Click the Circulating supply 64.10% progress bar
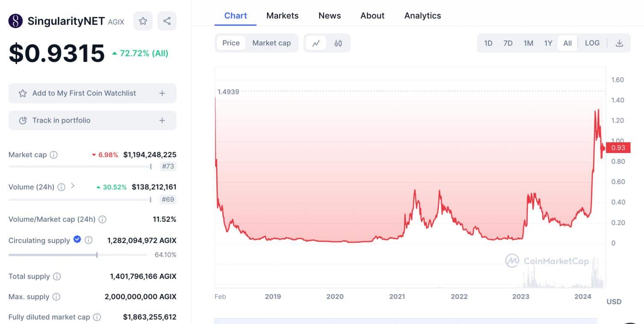 [78, 255]
